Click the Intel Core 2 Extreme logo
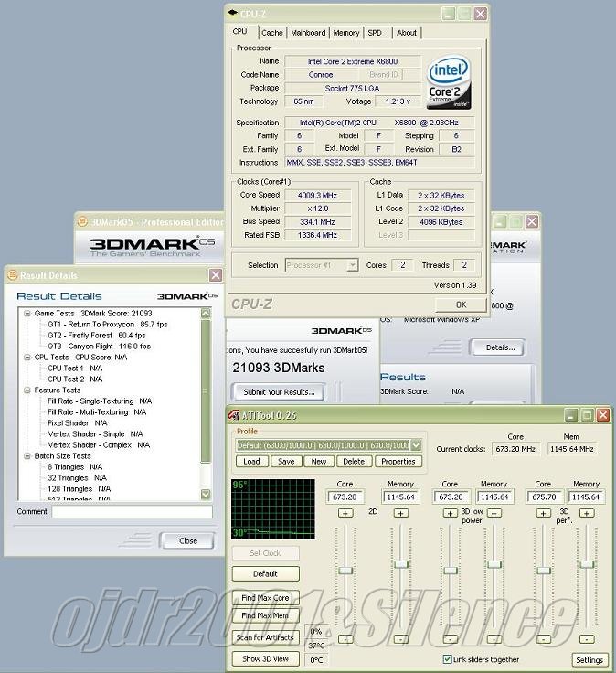Viewport: 616px width, 673px height. (x=448, y=81)
